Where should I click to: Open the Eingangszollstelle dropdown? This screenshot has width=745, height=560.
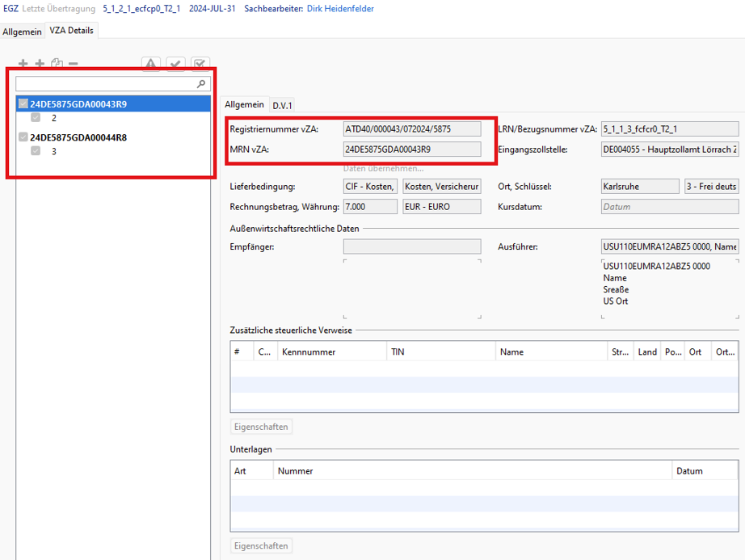pos(670,149)
